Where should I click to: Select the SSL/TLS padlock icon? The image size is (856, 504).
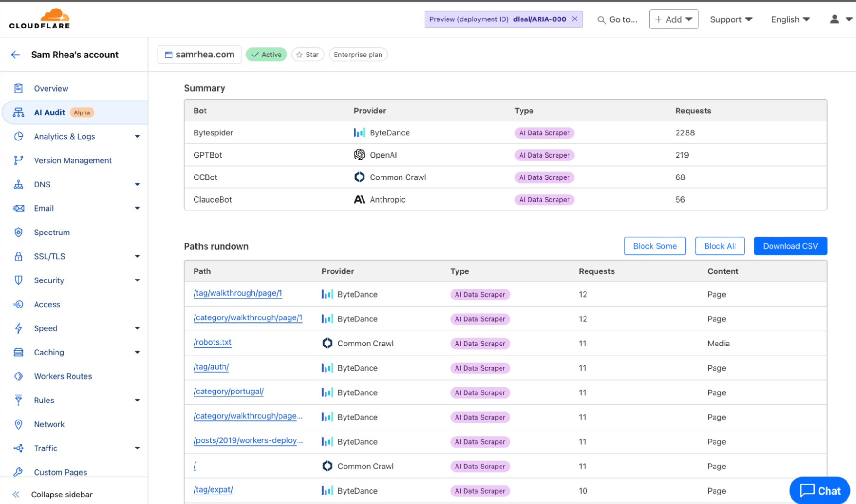pyautogui.click(x=18, y=256)
